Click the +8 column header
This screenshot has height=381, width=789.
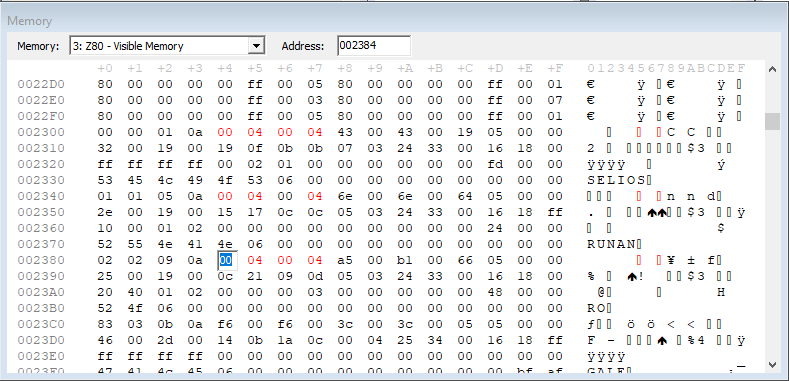coord(345,68)
